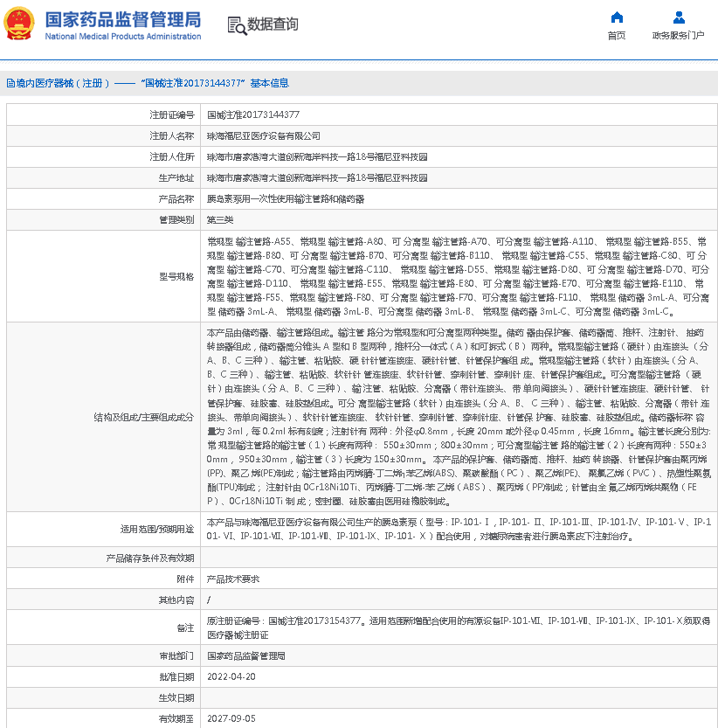
Task: Click company name 珠海福尼亚医疗设备有限公司
Action: [264, 136]
